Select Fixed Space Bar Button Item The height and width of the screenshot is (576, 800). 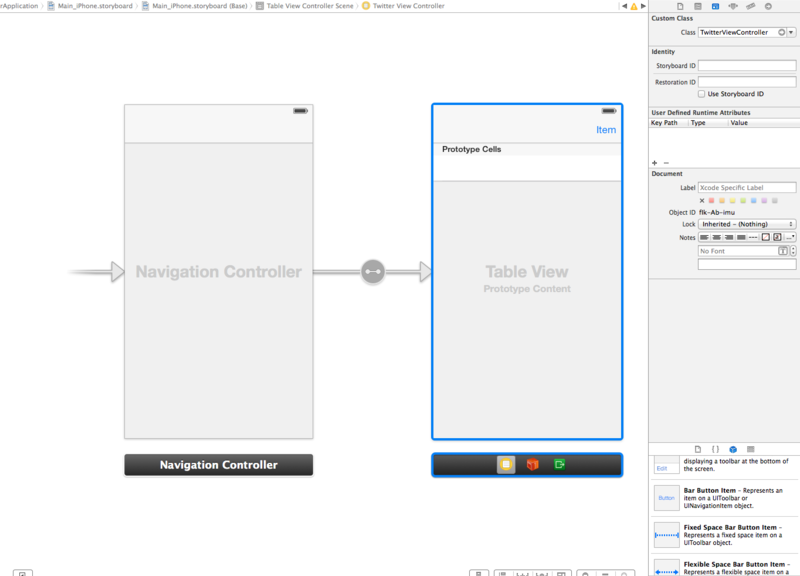(724, 535)
